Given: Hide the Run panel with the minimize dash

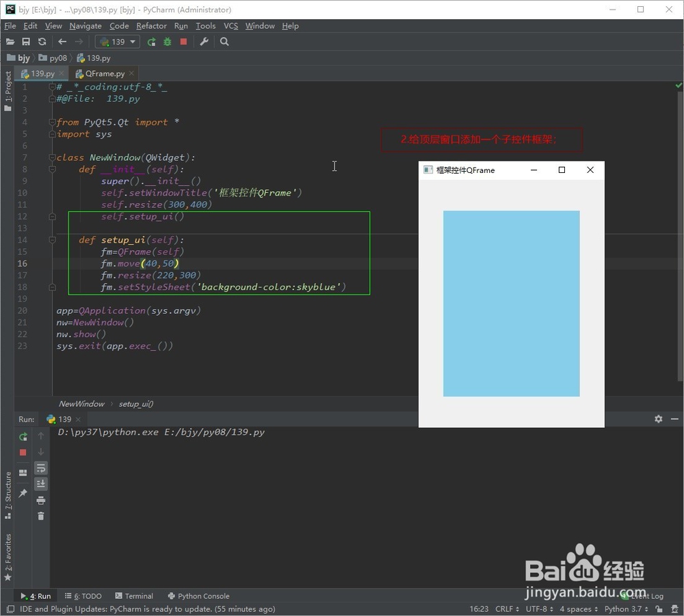Looking at the screenshot, I should click(x=674, y=419).
